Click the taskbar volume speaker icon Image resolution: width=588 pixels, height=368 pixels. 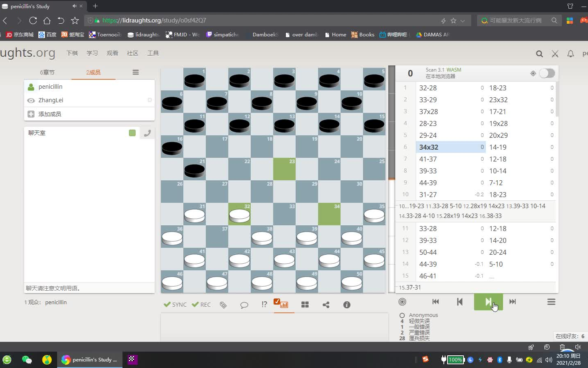coord(549,360)
